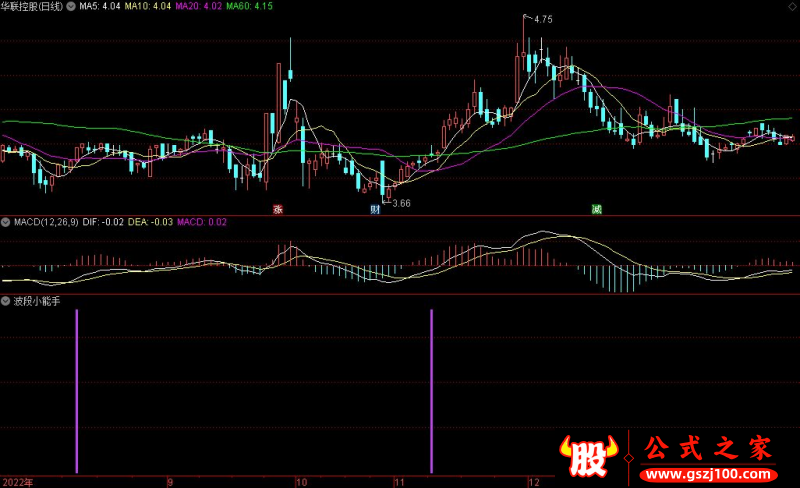Click the green 减 event marker
Viewport: 800px width, 488px height.
click(x=597, y=209)
